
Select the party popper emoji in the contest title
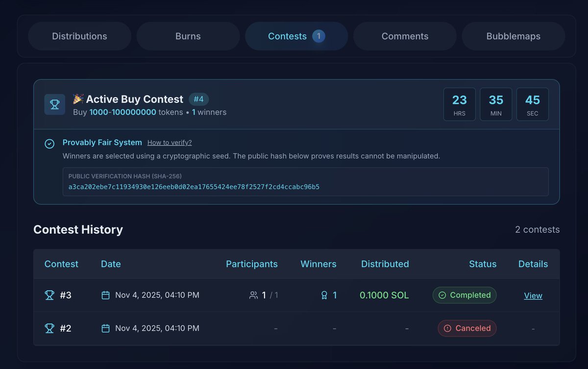point(77,98)
